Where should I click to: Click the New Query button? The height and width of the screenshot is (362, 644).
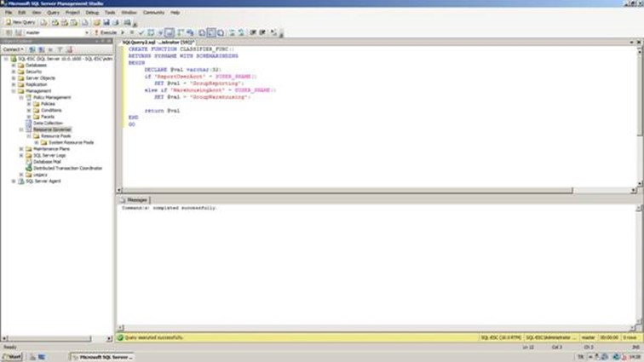coord(20,22)
